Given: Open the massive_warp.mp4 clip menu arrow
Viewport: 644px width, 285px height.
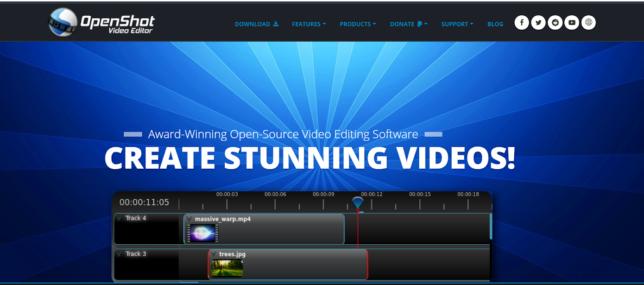Looking at the screenshot, I should 189,219.
